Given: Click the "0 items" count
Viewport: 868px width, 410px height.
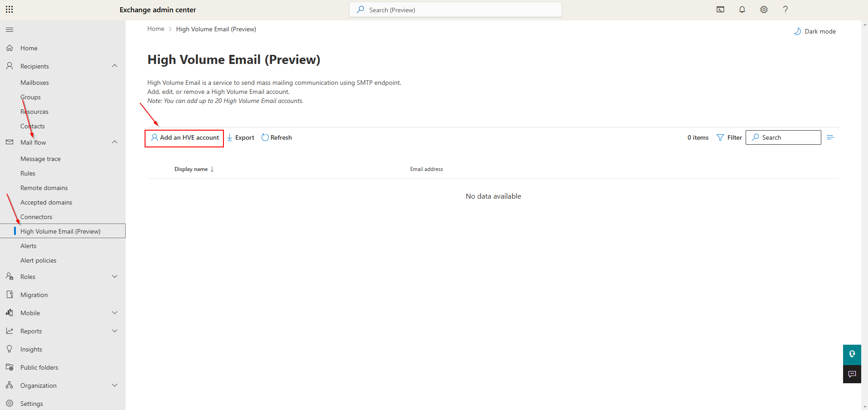Looking at the screenshot, I should tap(698, 137).
